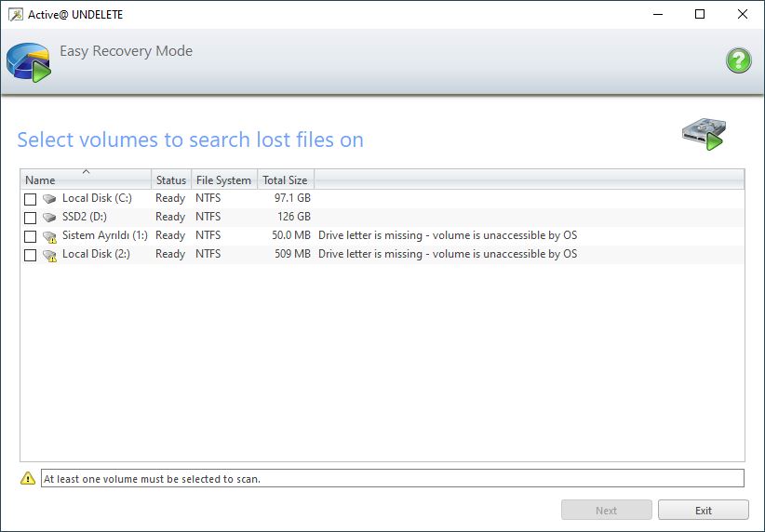Minimize the Active@ UNDELETE window
The height and width of the screenshot is (532, 765).
point(658,14)
